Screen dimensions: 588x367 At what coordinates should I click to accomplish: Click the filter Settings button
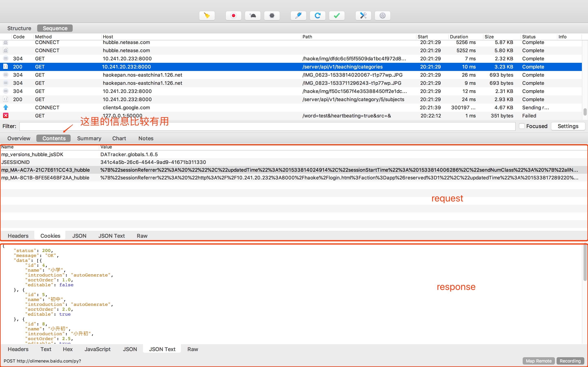[x=568, y=126]
